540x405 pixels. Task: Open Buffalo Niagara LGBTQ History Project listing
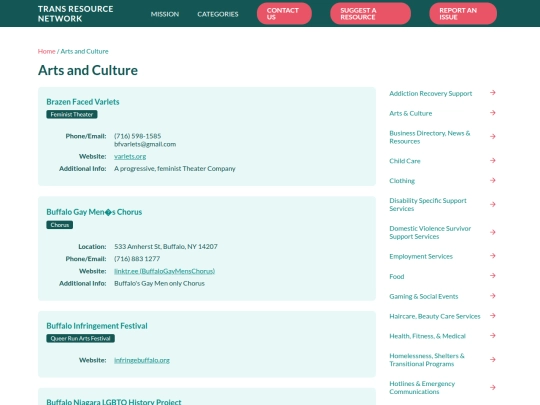[114, 402]
